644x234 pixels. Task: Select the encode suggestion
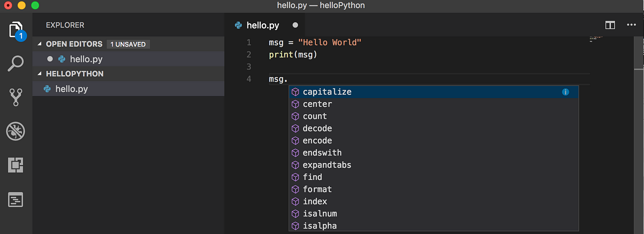tap(433, 140)
